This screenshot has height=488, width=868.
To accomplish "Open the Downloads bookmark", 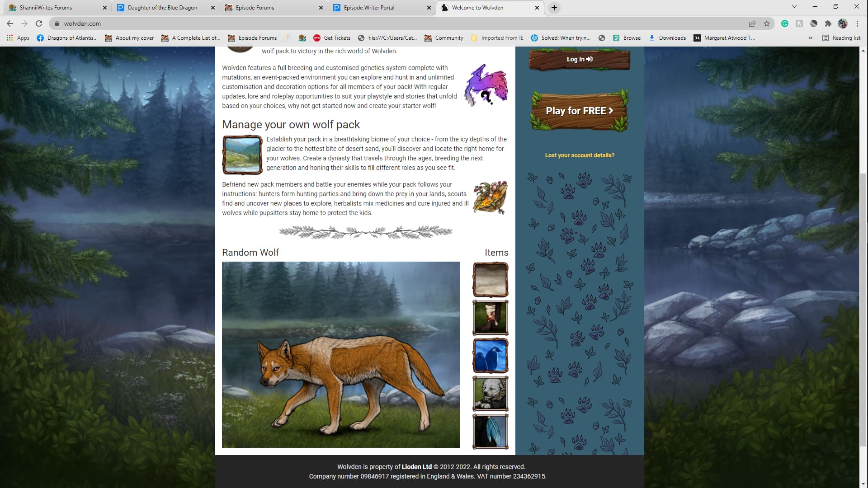I will (667, 38).
